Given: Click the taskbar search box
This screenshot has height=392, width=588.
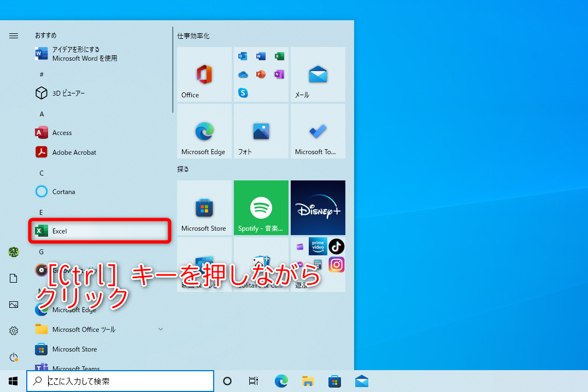Looking at the screenshot, I should 120,381.
